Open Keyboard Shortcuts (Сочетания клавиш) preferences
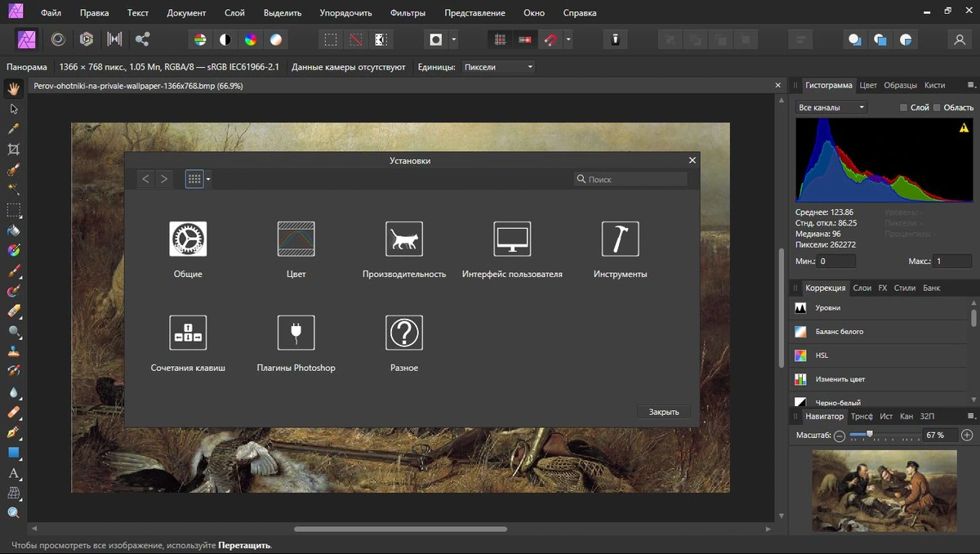 188,343
